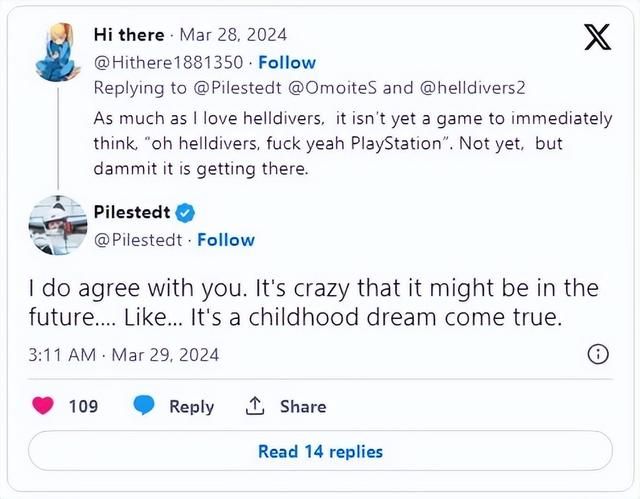Image resolution: width=640 pixels, height=499 pixels.
Task: Follow the @Pilestedt account
Action: click(225, 240)
